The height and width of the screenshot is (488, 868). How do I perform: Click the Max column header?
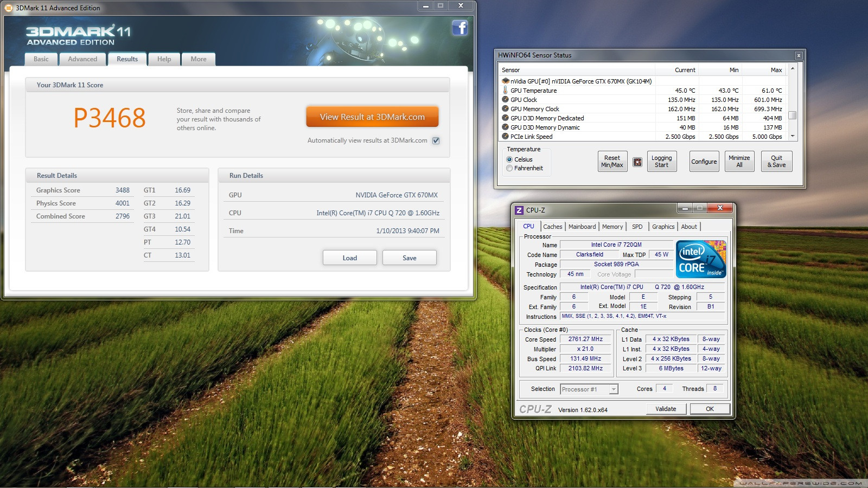point(764,70)
